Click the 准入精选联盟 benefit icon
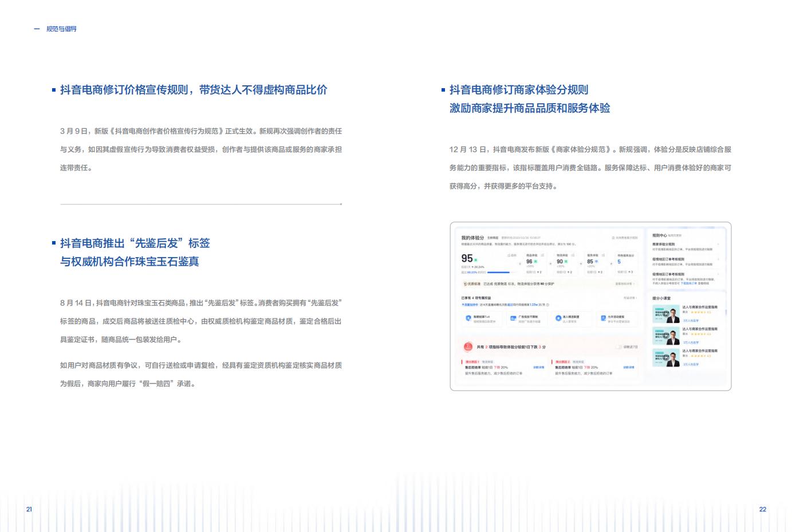 (558, 318)
